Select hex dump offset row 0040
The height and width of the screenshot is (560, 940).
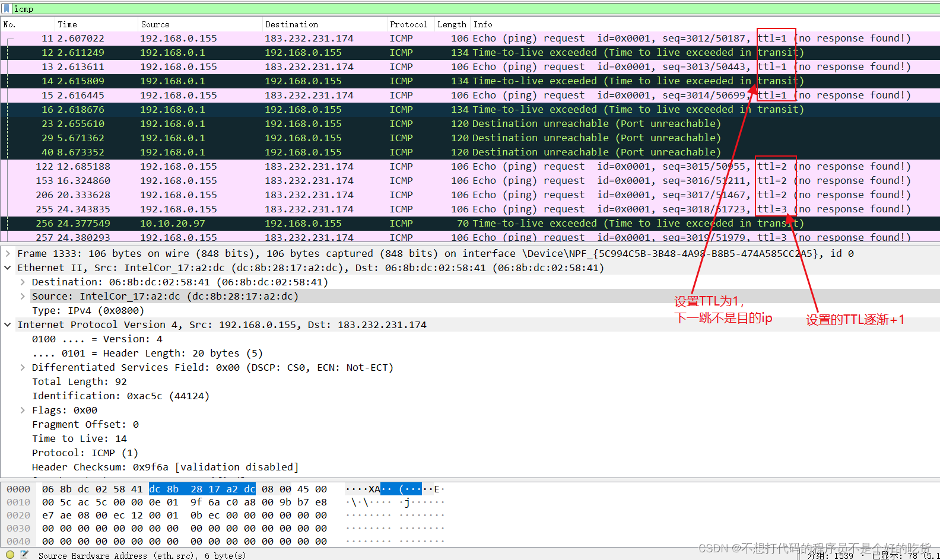[x=18, y=542]
